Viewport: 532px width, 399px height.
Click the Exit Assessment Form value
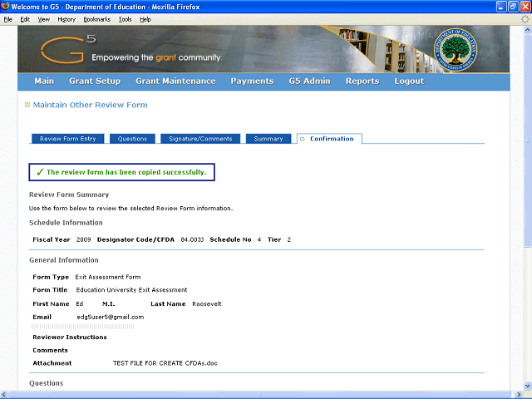click(x=108, y=277)
